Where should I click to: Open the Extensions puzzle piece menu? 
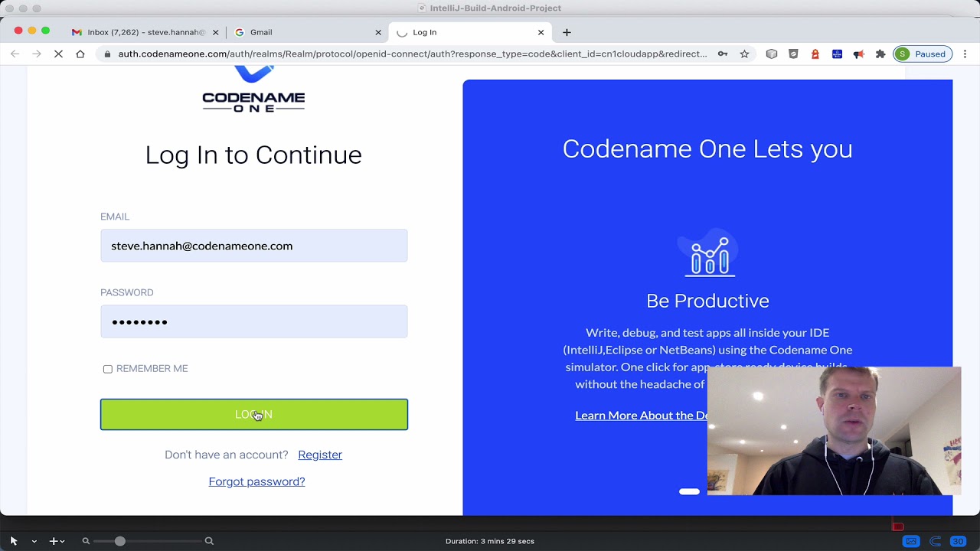coord(880,54)
